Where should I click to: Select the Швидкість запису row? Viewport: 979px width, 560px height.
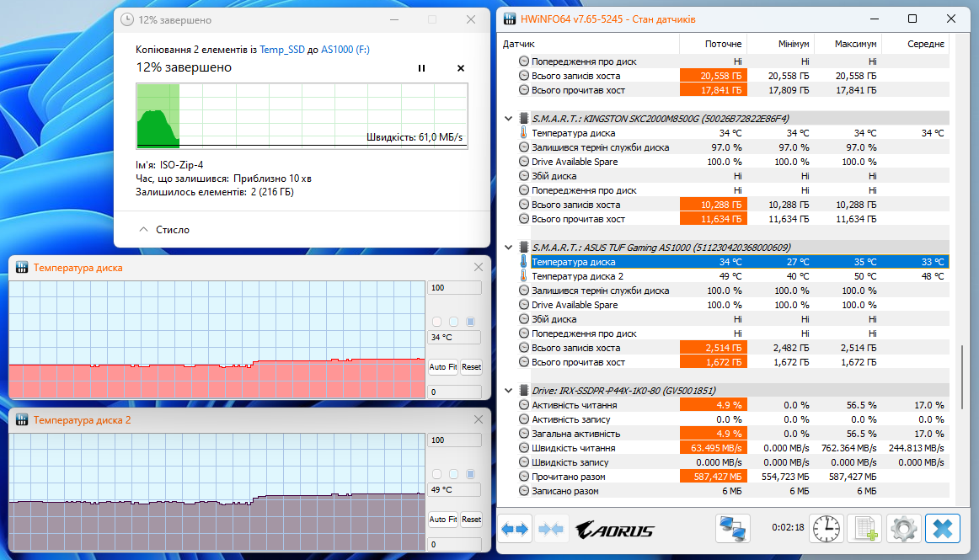(734, 462)
